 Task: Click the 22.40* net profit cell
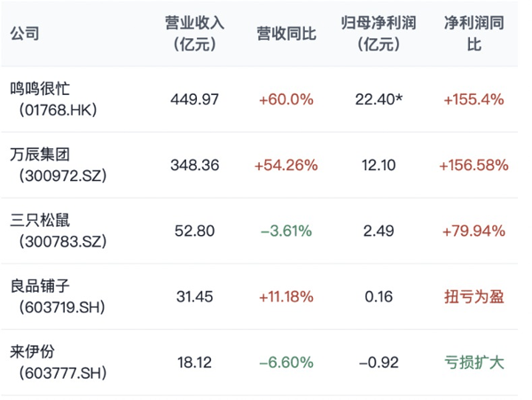pos(379,99)
